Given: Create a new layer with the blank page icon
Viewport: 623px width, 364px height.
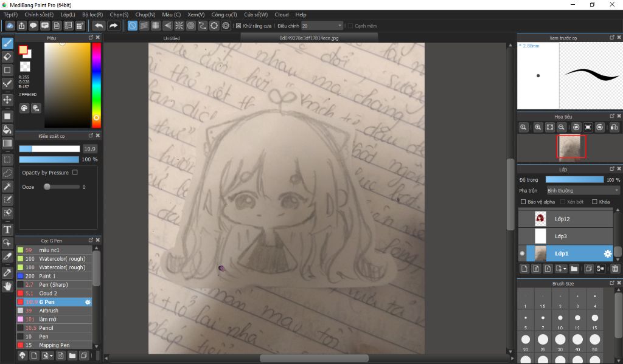Looking at the screenshot, I should point(524,269).
